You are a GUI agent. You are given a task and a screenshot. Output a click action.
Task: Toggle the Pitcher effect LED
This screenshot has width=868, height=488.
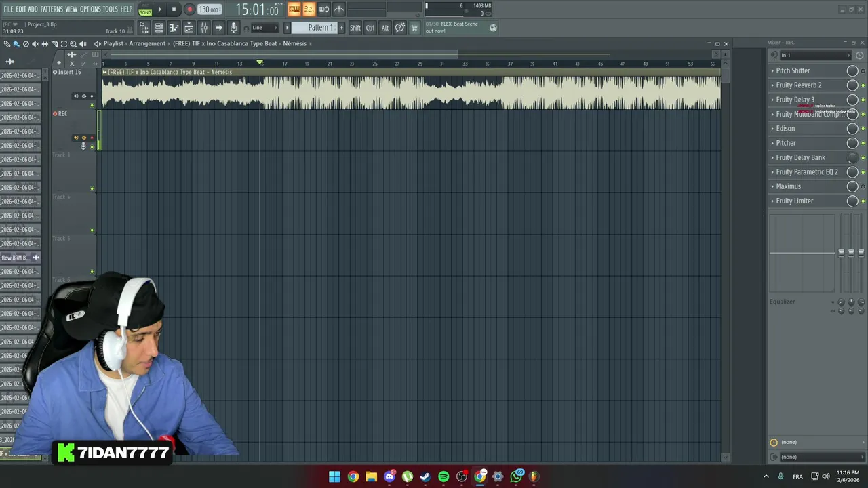click(x=863, y=144)
